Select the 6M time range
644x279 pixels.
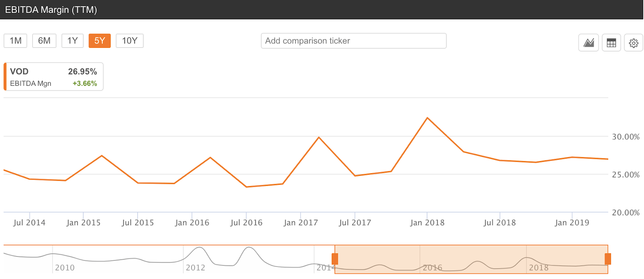pyautogui.click(x=44, y=41)
